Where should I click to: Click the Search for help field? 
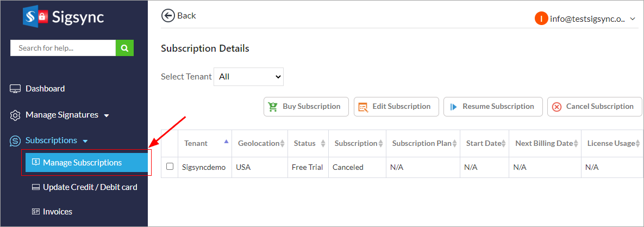coord(62,48)
